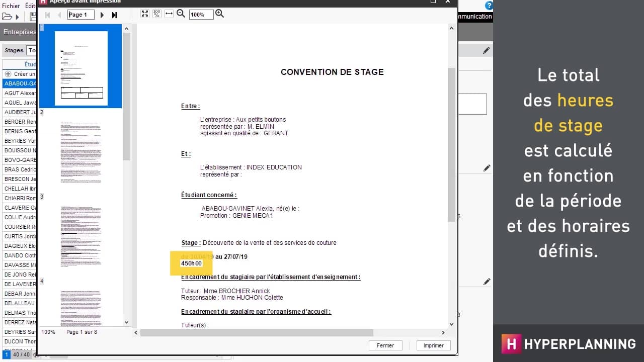This screenshot has height=362, width=644.
Task: Jump to the last preview page
Action: coord(114,15)
